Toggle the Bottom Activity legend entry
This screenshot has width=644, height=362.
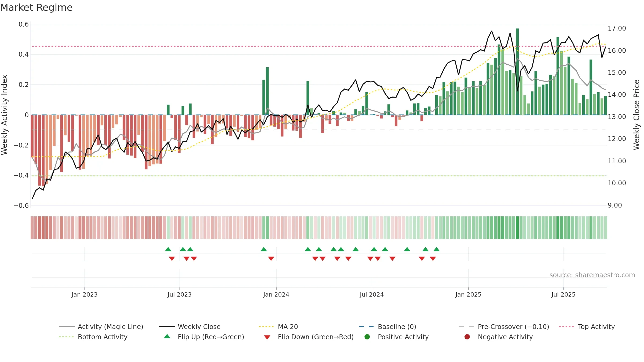pyautogui.click(x=93, y=337)
